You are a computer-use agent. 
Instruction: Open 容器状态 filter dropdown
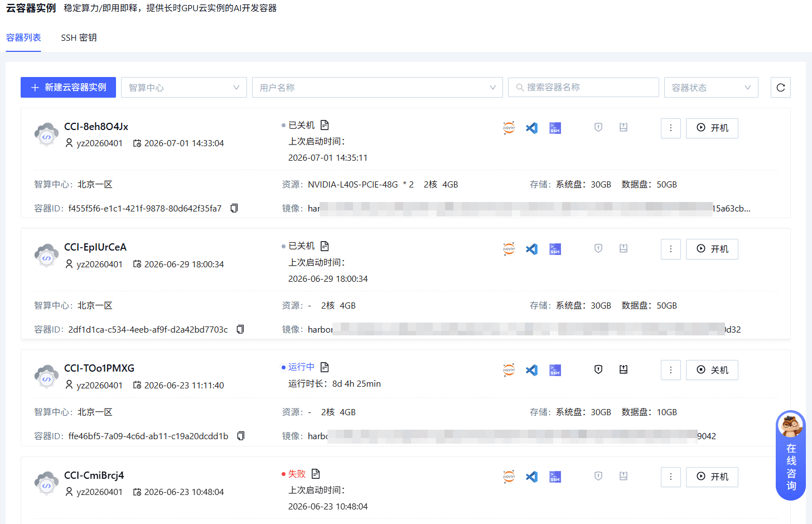711,88
